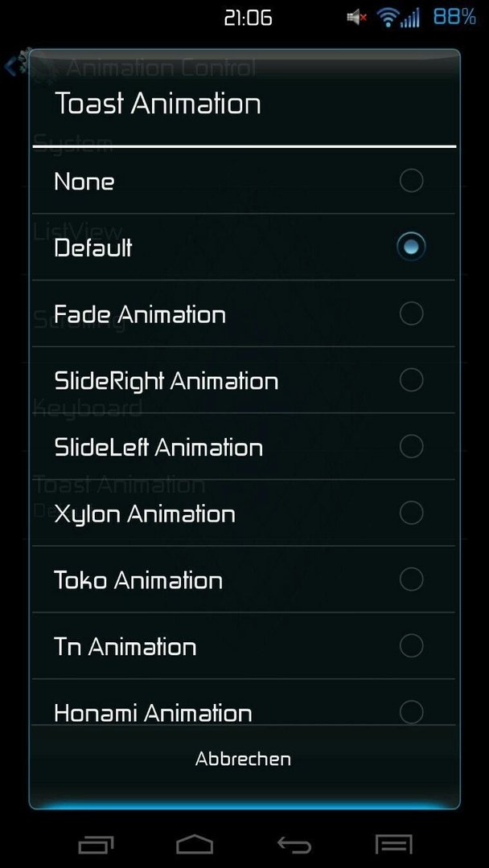Image resolution: width=489 pixels, height=868 pixels.
Task: Select Toko Animation from the list
Action: pos(243,579)
